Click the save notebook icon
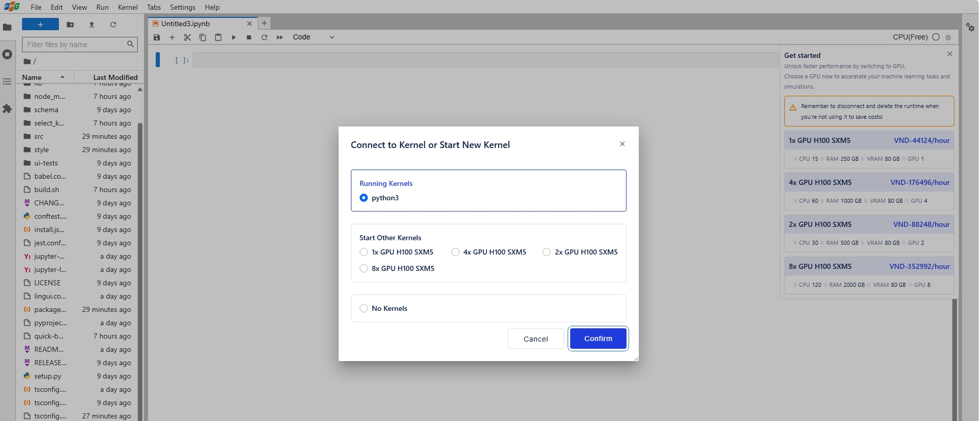The width and height of the screenshot is (980, 421). pos(157,37)
